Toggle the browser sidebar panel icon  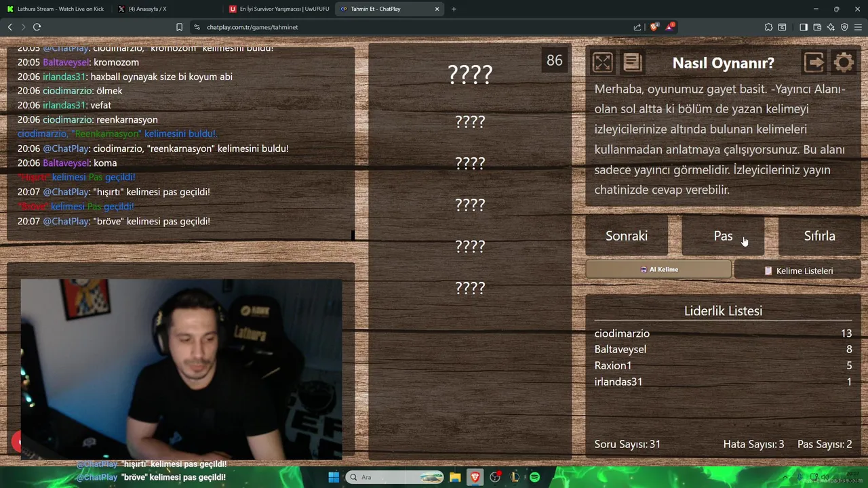(x=804, y=27)
